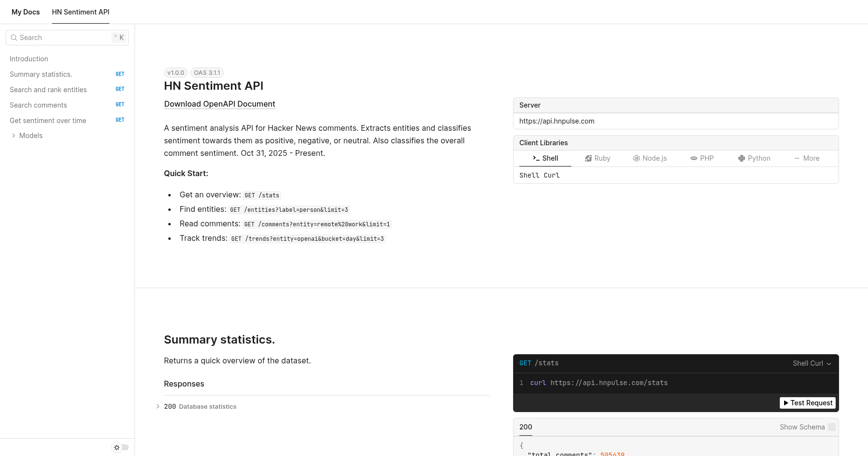Select the Node.js client library icon
This screenshot has height=456, width=868.
[637, 158]
